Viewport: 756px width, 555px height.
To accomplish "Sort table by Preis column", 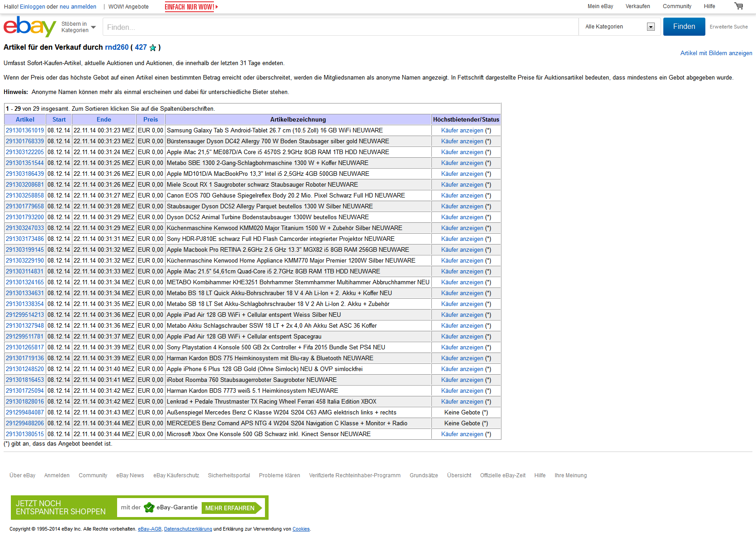I will click(151, 119).
